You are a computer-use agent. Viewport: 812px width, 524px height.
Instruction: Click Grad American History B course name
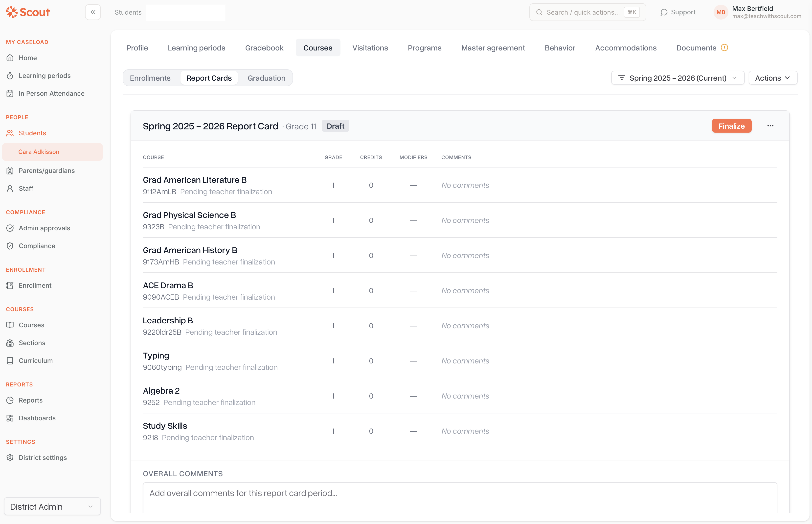190,250
